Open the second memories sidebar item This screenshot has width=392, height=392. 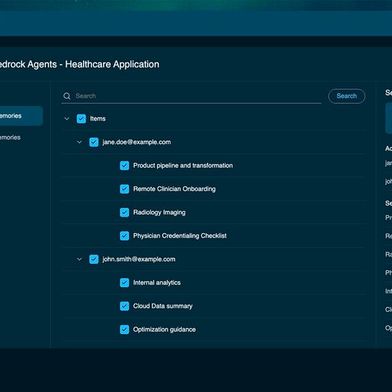pos(11,137)
